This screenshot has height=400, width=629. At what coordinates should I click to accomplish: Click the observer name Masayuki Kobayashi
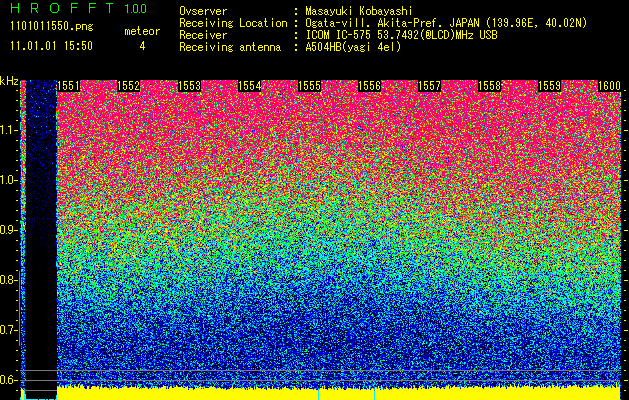coord(359,11)
